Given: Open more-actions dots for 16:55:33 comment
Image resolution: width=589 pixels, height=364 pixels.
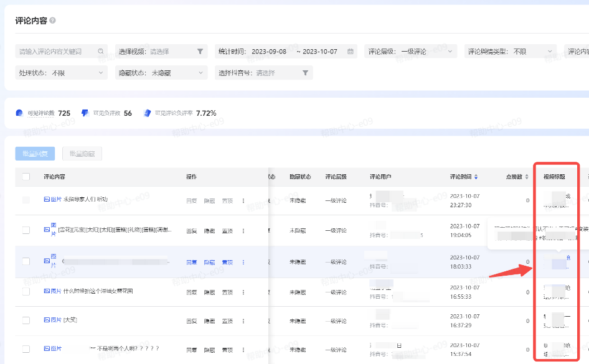Looking at the screenshot, I should [243, 292].
